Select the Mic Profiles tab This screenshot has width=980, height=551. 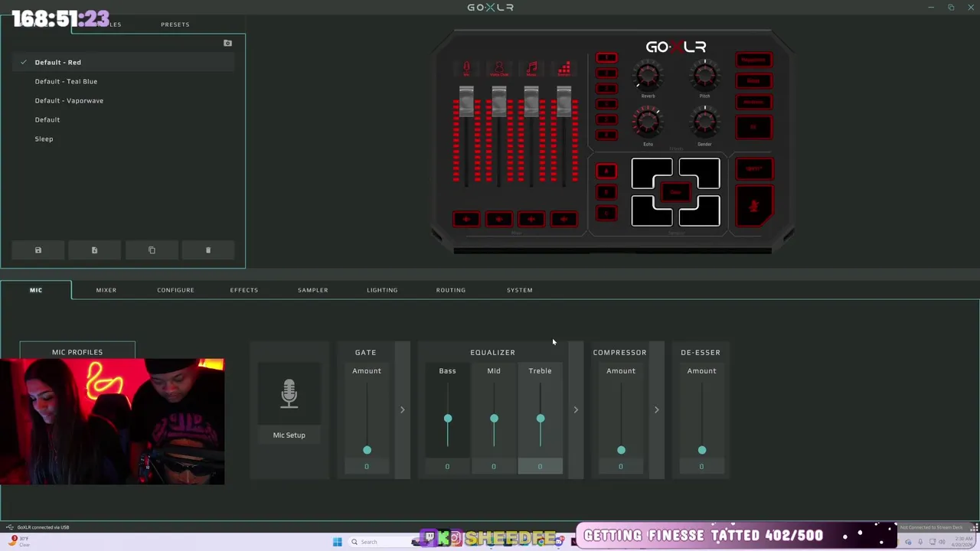pos(77,351)
